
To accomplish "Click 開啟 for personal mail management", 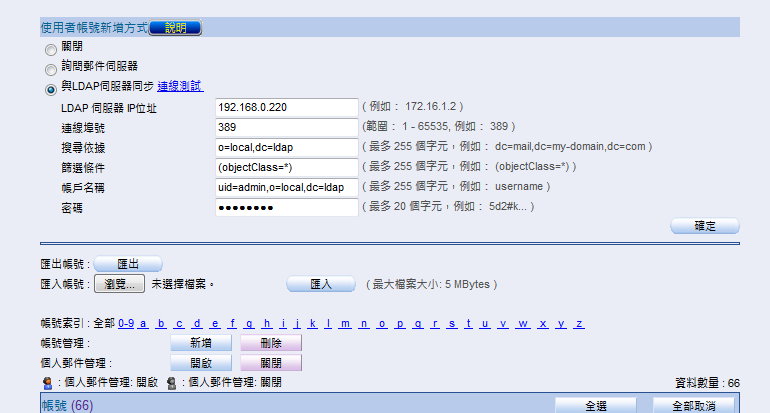I will pos(200,363).
